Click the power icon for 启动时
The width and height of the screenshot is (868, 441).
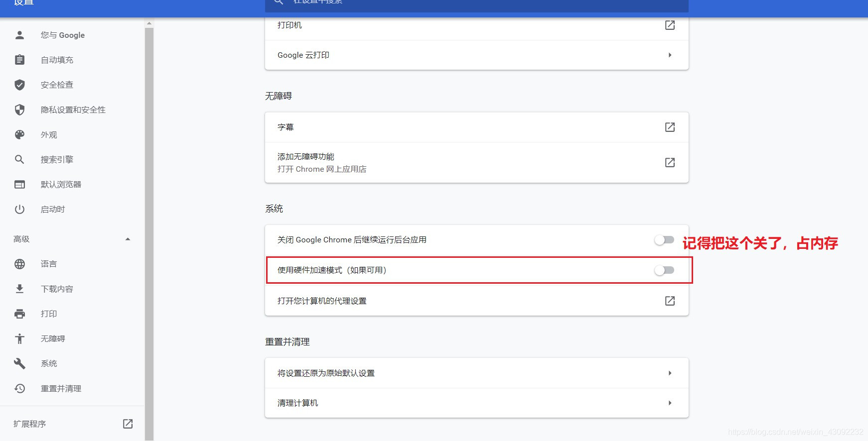[x=19, y=209]
